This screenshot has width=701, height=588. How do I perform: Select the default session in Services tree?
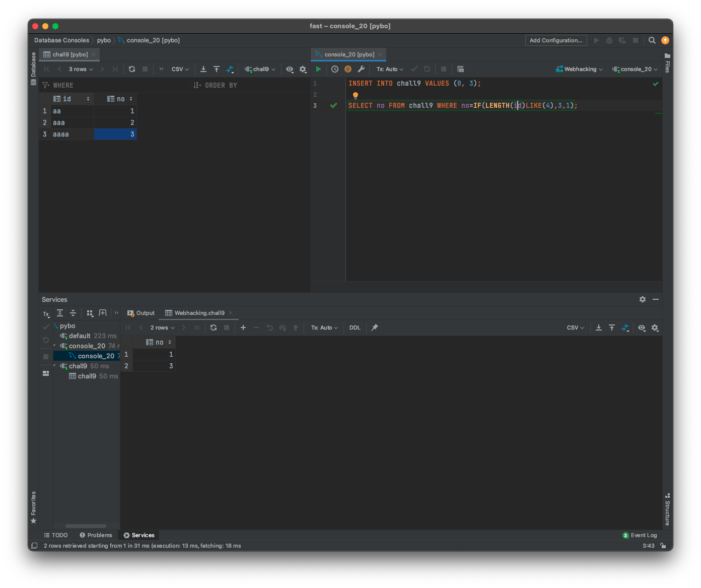pos(87,336)
